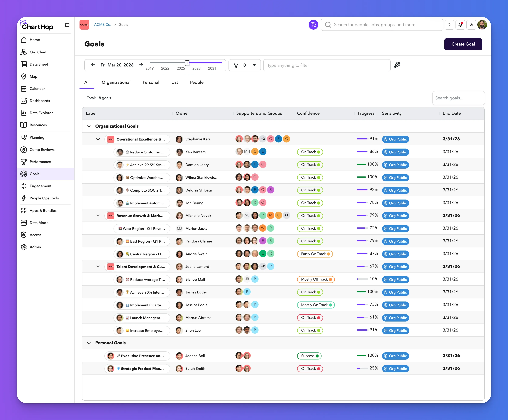Open Data Explorer
The image size is (508, 420).
[x=46, y=113]
